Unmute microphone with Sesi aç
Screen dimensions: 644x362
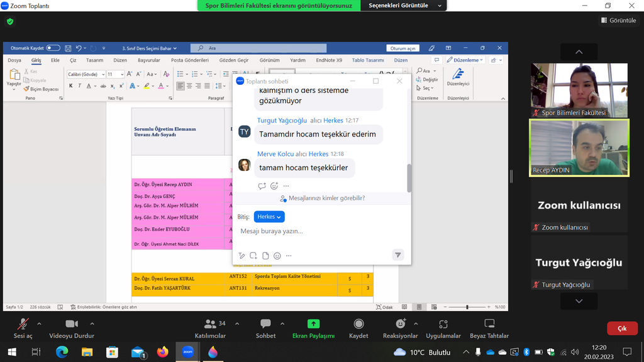tap(23, 327)
